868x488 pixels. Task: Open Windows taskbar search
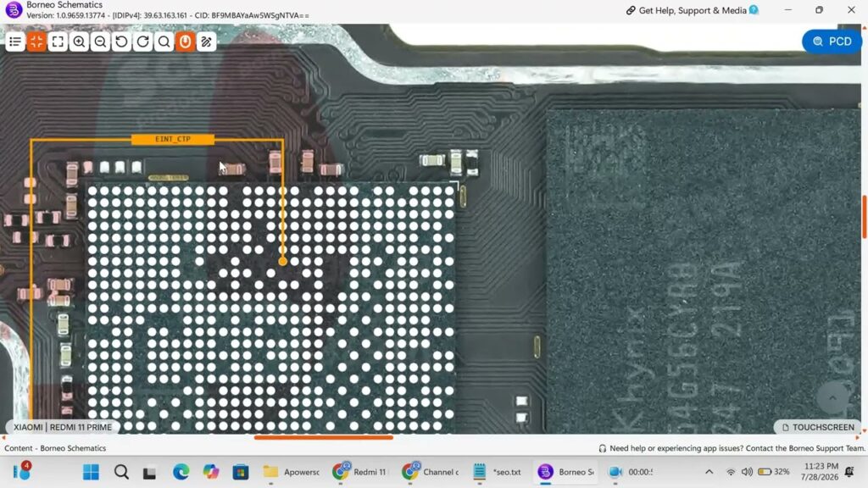point(121,472)
